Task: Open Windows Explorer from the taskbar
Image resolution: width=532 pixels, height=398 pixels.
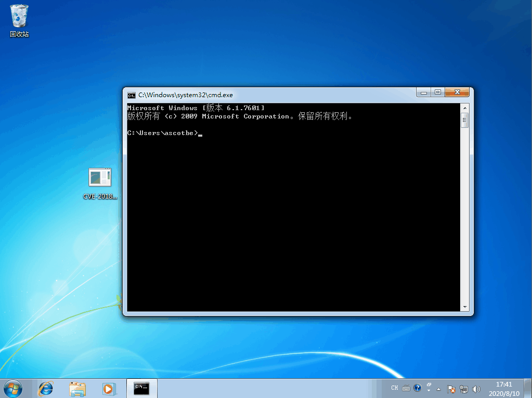Action: pyautogui.click(x=77, y=389)
